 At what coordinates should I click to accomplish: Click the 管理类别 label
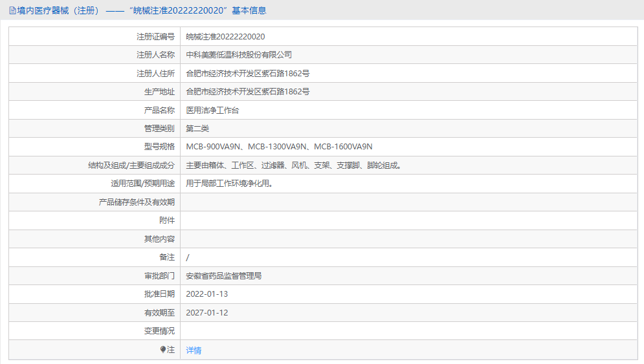(x=159, y=129)
